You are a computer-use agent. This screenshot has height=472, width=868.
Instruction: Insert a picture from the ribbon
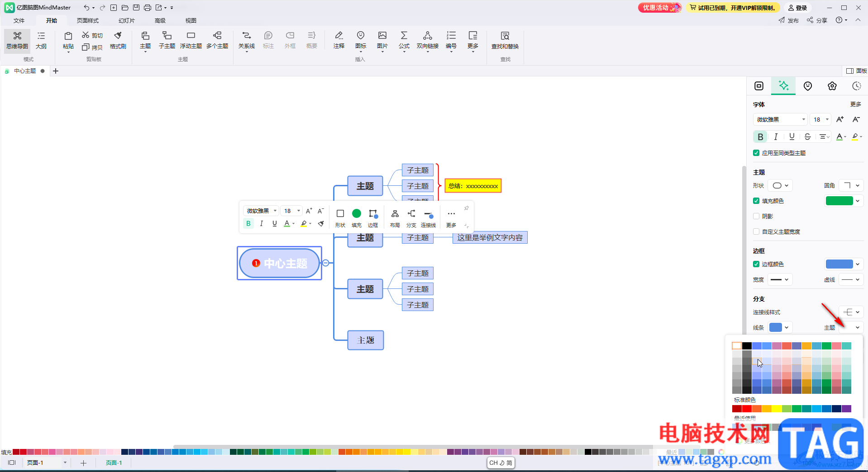tap(382, 40)
